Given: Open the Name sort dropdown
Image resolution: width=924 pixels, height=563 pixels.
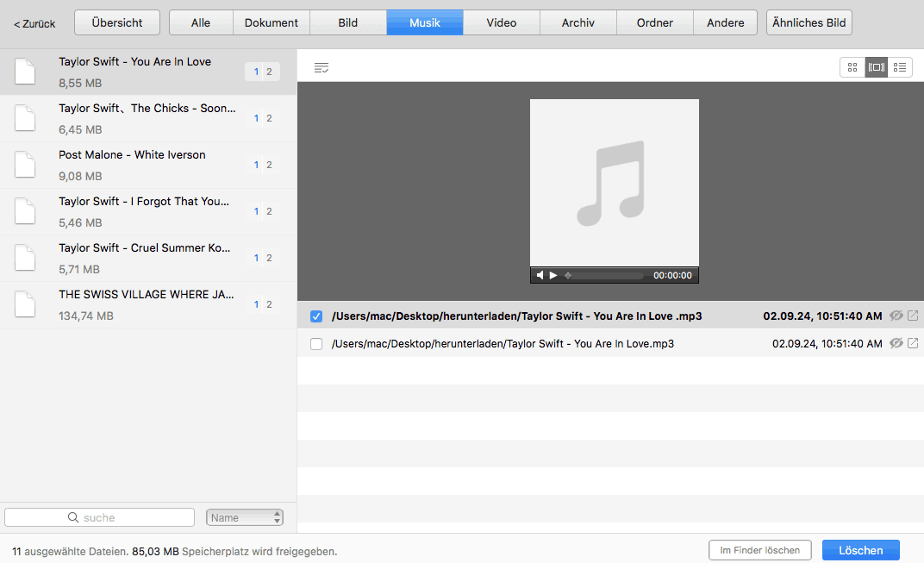Looking at the screenshot, I should click(x=245, y=517).
